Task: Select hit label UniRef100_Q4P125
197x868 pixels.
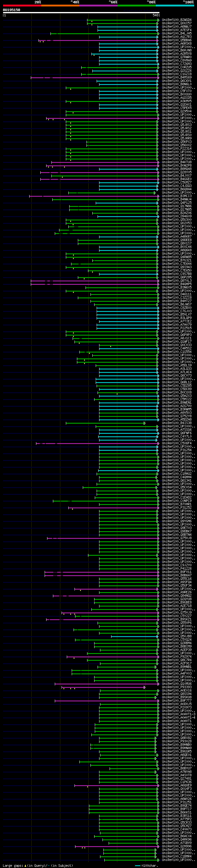Action: pyautogui.click(x=177, y=203)
